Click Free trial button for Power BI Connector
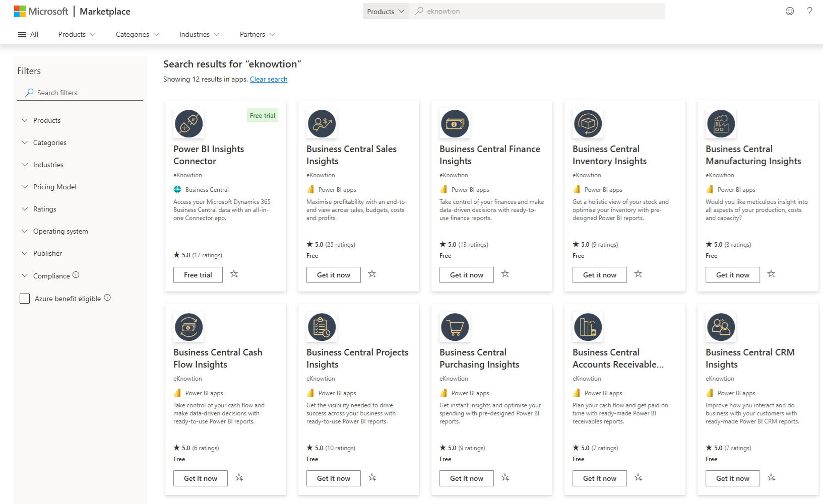The image size is (823, 504). (x=198, y=275)
